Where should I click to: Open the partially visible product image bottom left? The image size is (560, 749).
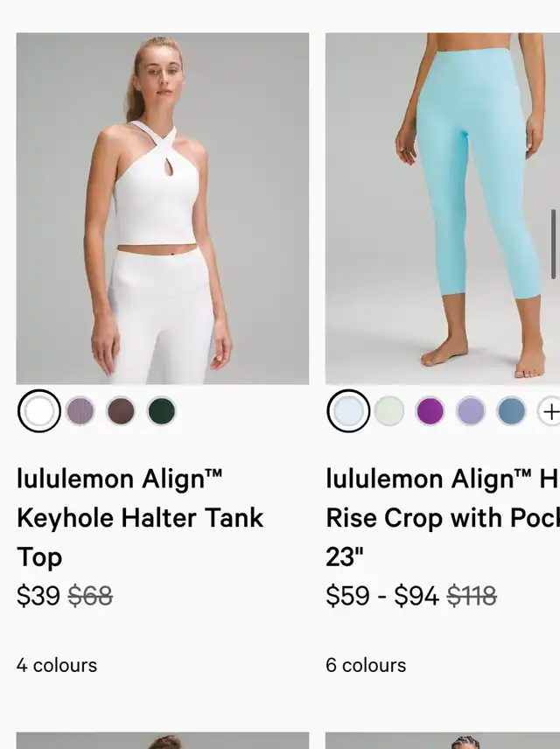point(163,740)
